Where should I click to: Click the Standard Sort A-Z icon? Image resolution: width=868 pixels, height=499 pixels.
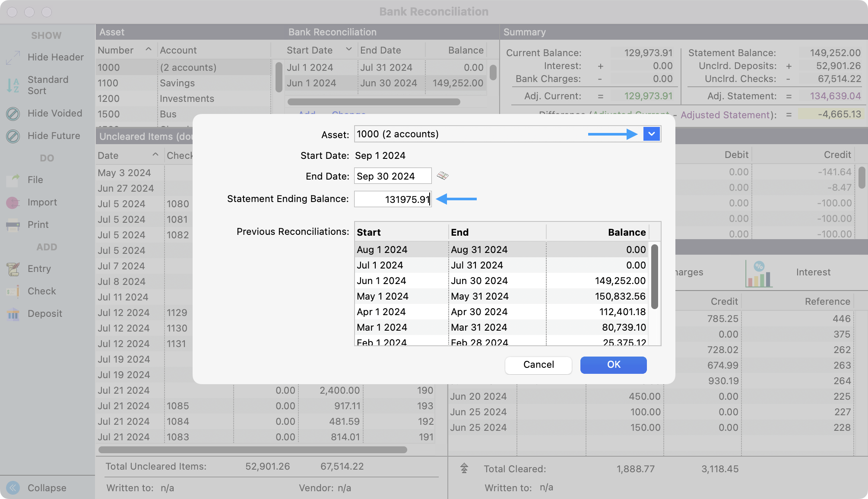click(x=13, y=85)
